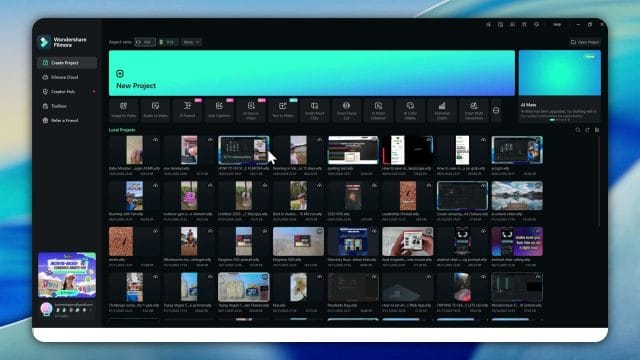
Task: Open the AI Color Palette tool
Action: [x=410, y=110]
